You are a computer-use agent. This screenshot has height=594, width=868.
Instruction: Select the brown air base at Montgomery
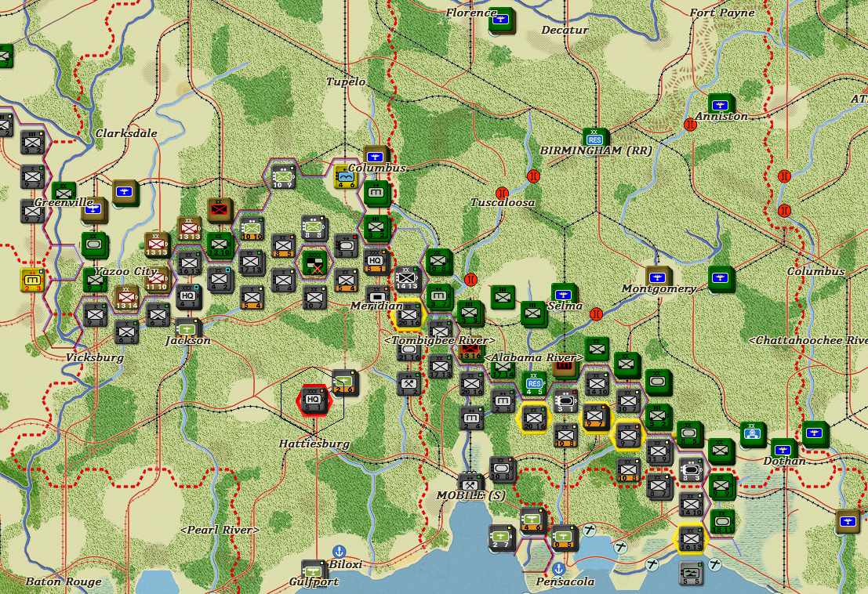point(658,277)
